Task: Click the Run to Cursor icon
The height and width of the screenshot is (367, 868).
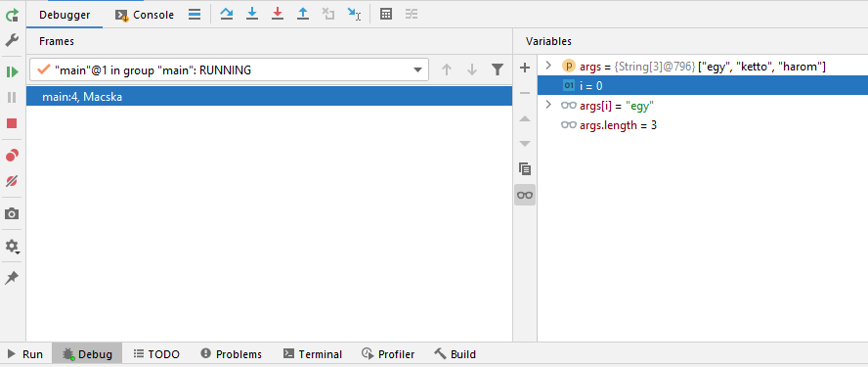Action: pos(354,15)
